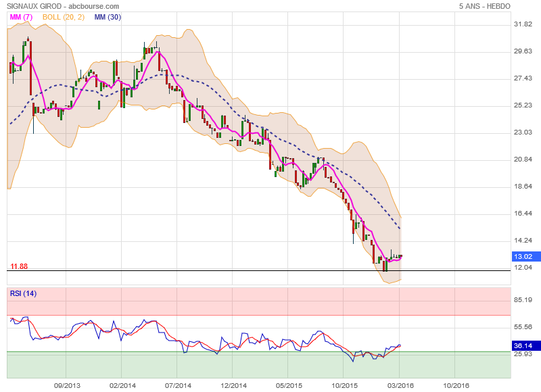This screenshot has height=392, width=541.
Task: Click the SIGNAUX GIROD – abcbourse.com chart title
Action: pyautogui.click(x=63, y=6)
